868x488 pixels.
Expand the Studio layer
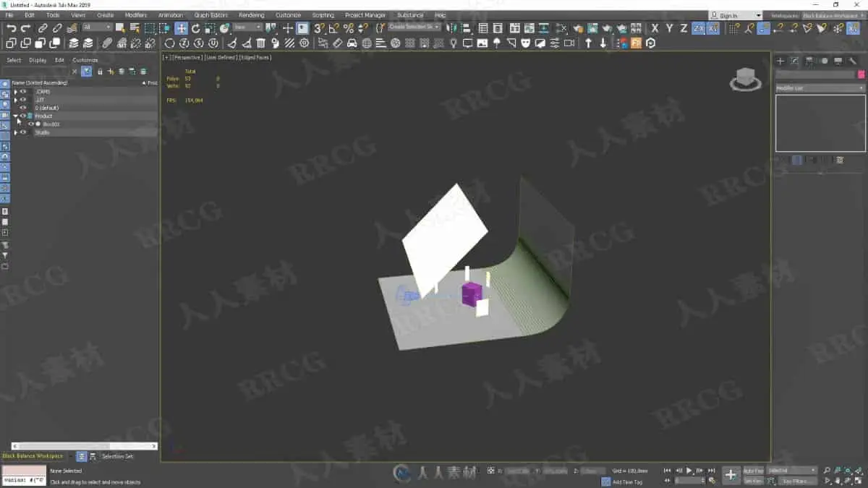[16, 132]
